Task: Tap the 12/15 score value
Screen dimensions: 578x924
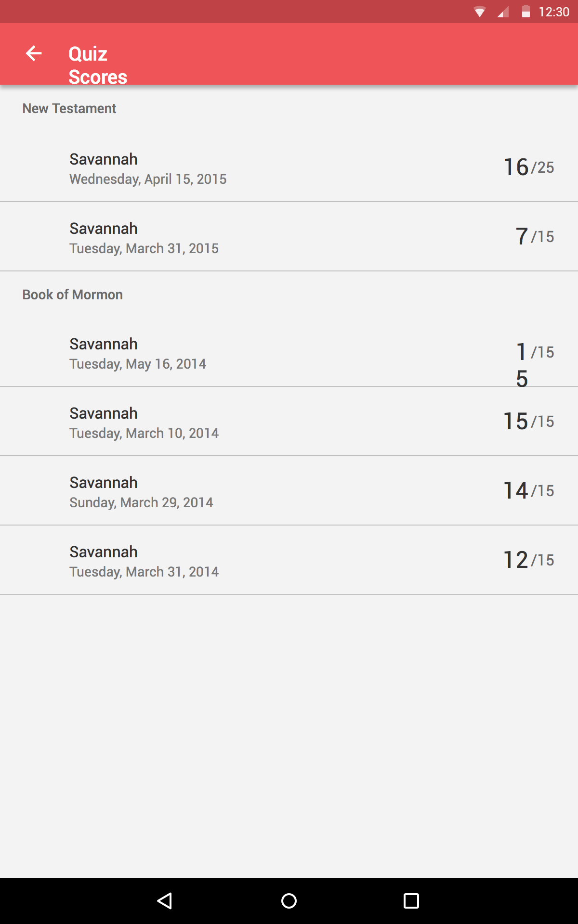Action: click(x=528, y=560)
